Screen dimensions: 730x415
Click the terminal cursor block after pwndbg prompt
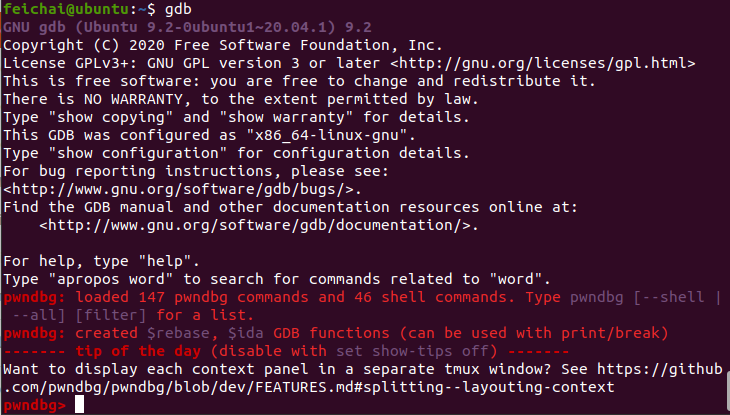(x=80, y=405)
